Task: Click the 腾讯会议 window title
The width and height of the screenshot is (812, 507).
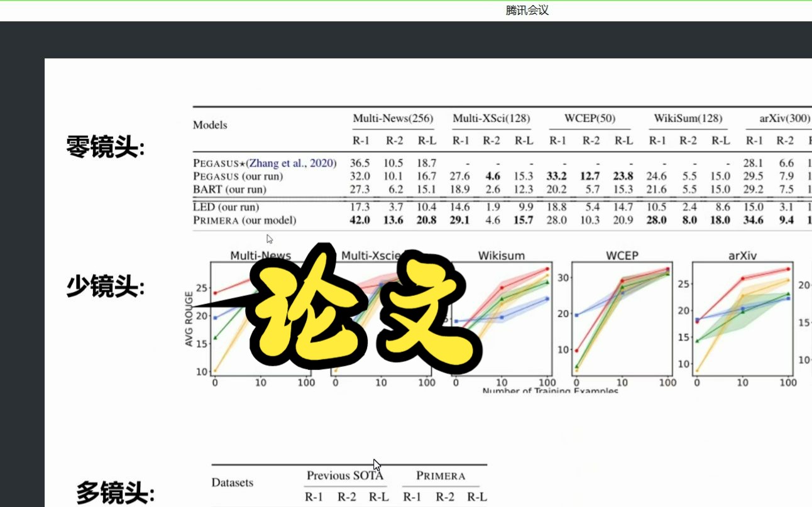Action: (527, 10)
